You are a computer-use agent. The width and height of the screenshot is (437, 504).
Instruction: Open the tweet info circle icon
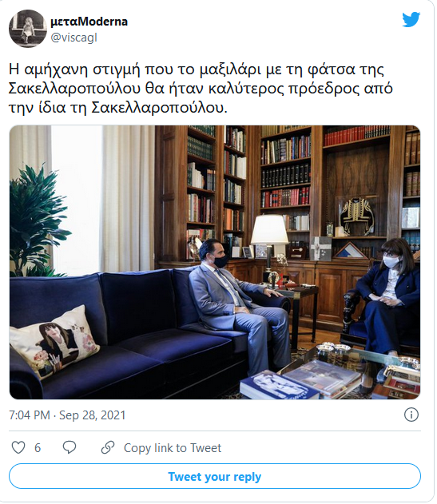(x=411, y=415)
